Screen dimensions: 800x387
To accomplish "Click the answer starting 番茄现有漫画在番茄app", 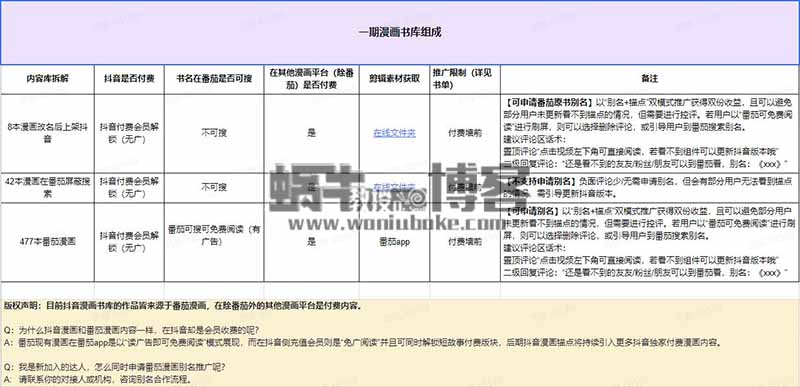I will coord(363,343).
